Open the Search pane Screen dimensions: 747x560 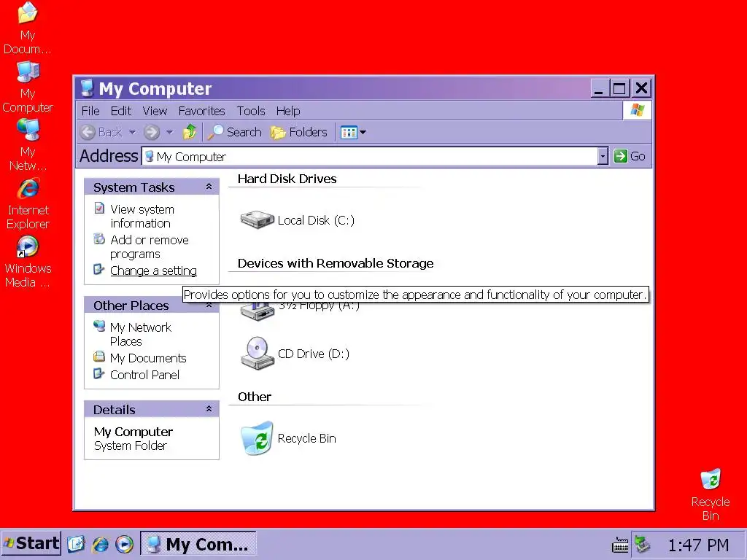pos(235,132)
